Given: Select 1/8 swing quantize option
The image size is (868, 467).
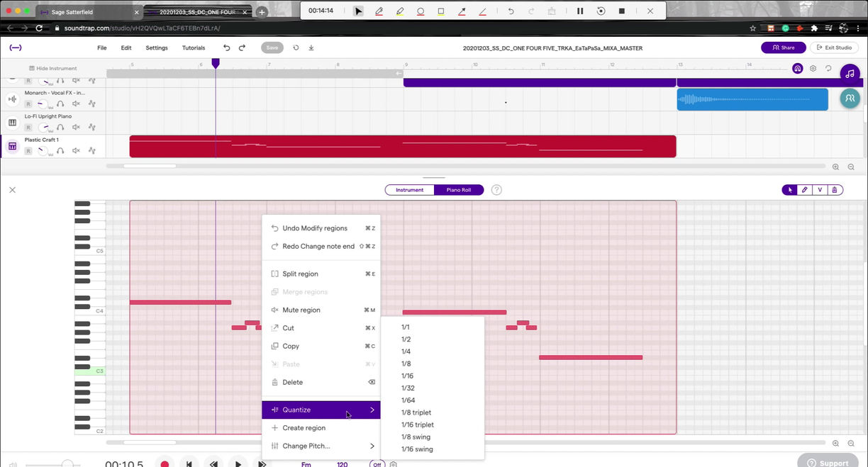Looking at the screenshot, I should (x=416, y=437).
